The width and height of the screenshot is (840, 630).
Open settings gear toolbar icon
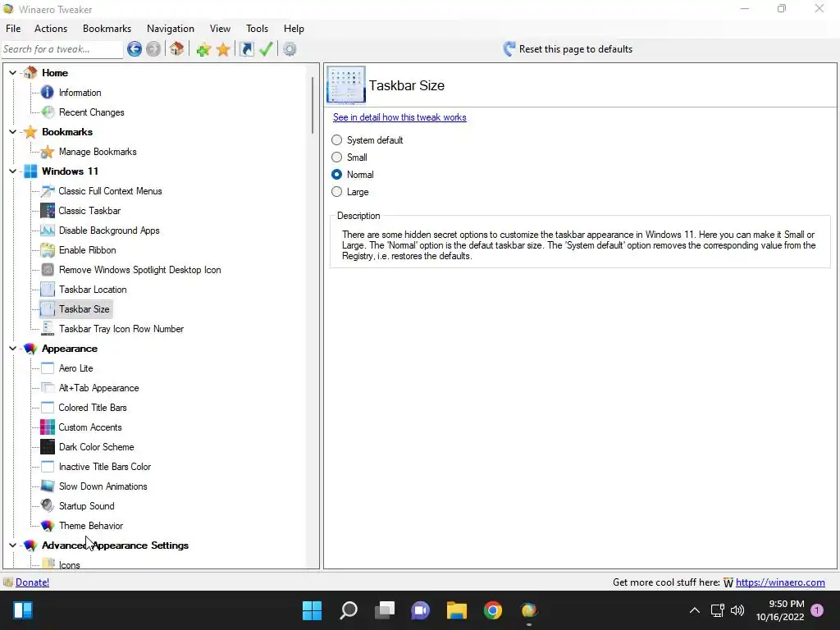[290, 49]
